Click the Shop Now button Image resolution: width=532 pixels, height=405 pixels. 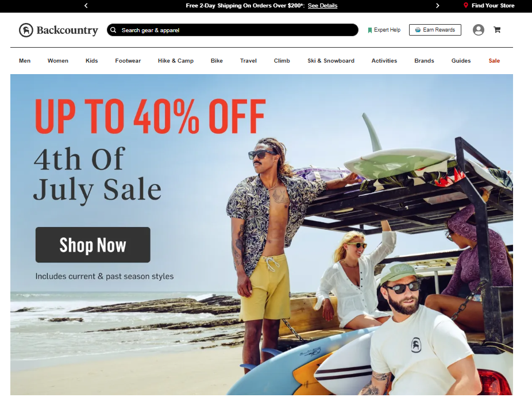[93, 245]
